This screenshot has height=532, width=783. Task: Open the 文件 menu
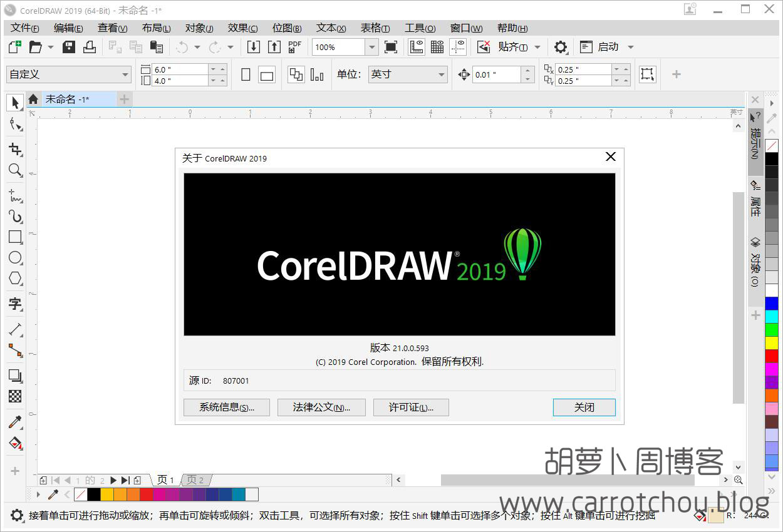(x=24, y=28)
